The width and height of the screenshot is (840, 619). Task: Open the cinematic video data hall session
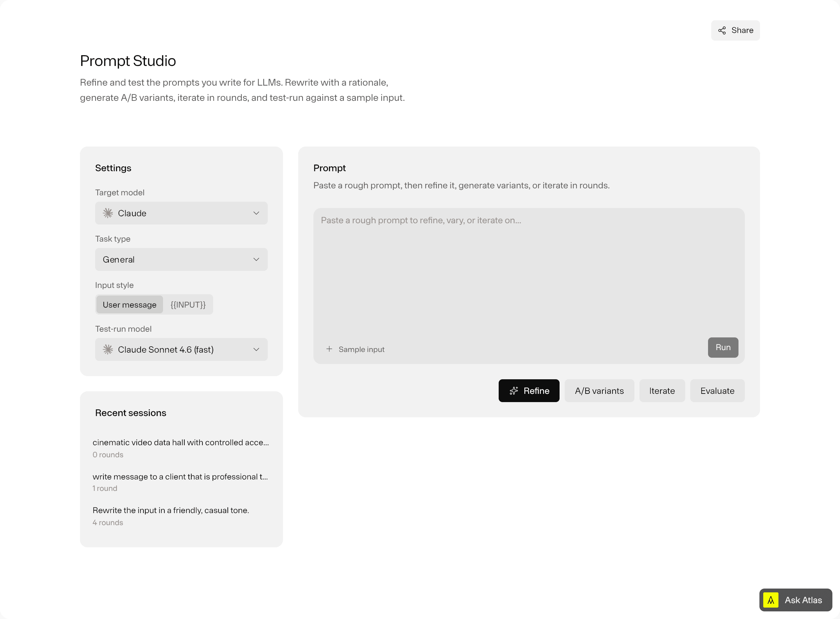click(181, 448)
